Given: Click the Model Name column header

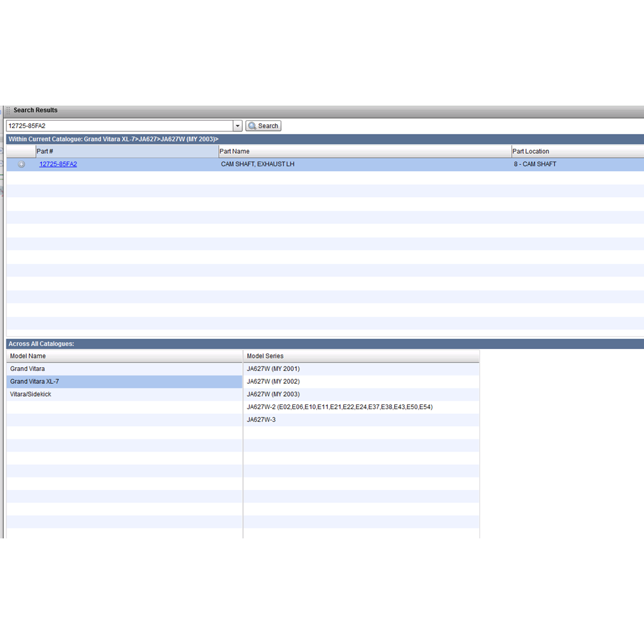Looking at the screenshot, I should point(124,356).
